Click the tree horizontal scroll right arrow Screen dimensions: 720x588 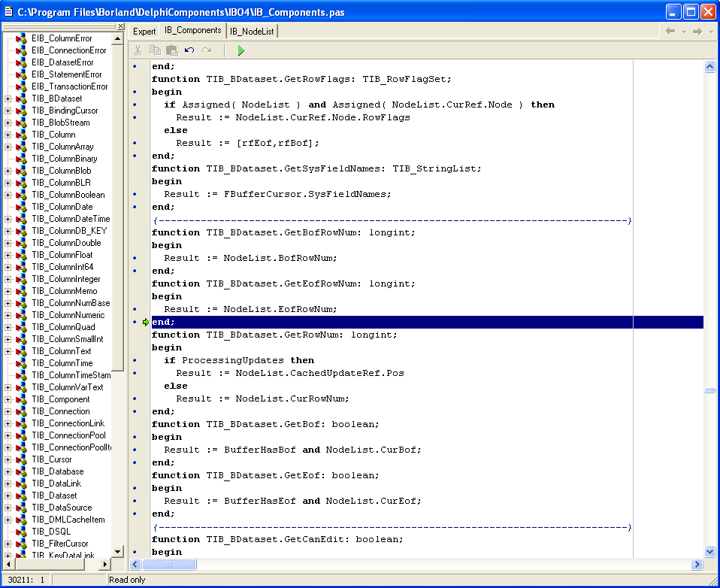pyautogui.click(x=105, y=564)
